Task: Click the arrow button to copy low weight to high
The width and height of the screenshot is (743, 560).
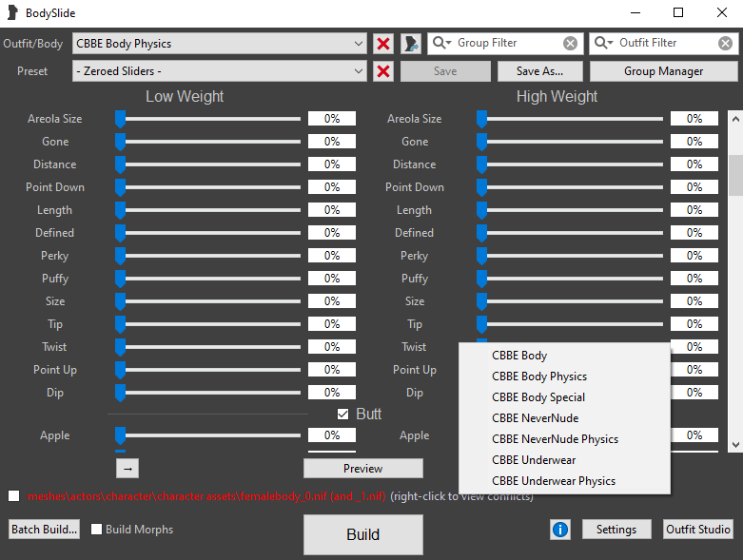Action: click(x=127, y=469)
